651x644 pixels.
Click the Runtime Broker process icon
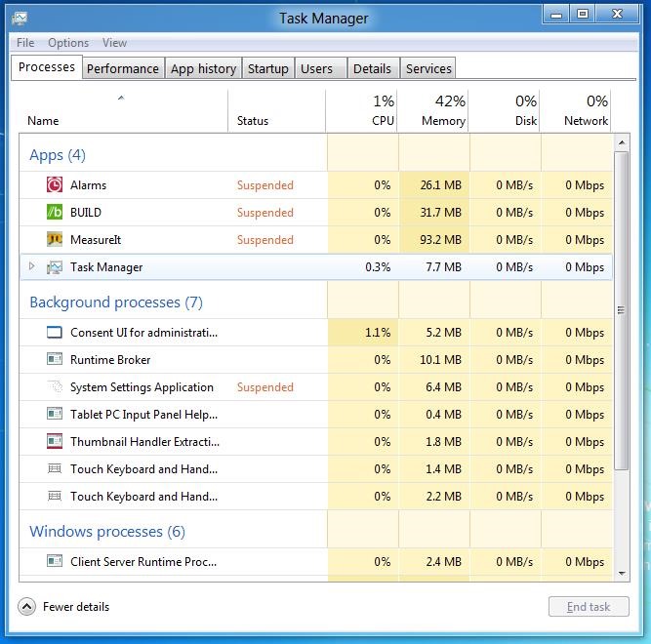[x=55, y=359]
